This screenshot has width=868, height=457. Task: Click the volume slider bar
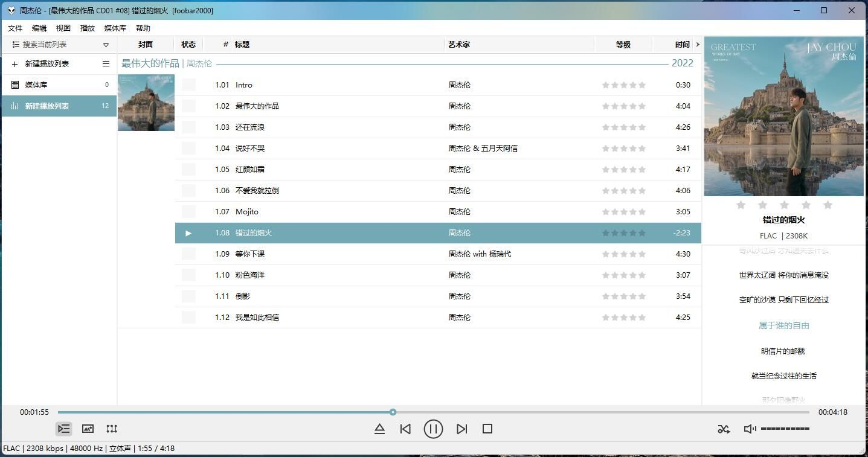[785, 429]
